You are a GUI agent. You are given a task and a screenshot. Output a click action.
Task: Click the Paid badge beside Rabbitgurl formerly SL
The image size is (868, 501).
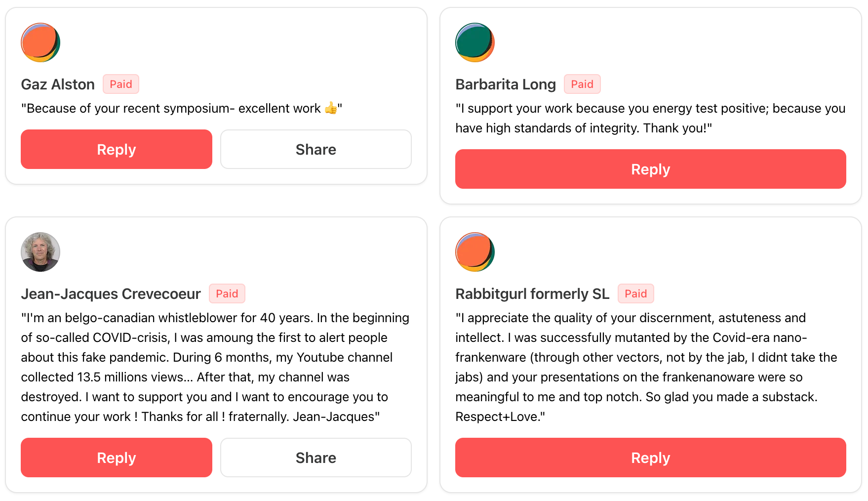tap(635, 294)
